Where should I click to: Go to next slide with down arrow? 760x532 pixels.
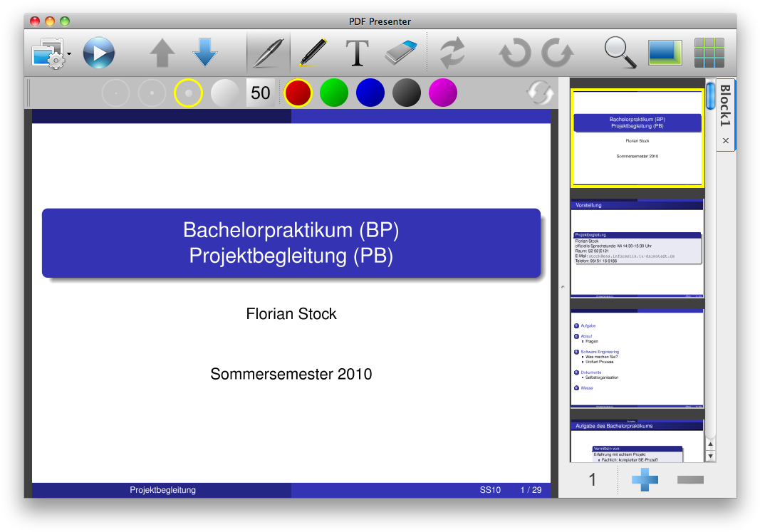tap(205, 53)
